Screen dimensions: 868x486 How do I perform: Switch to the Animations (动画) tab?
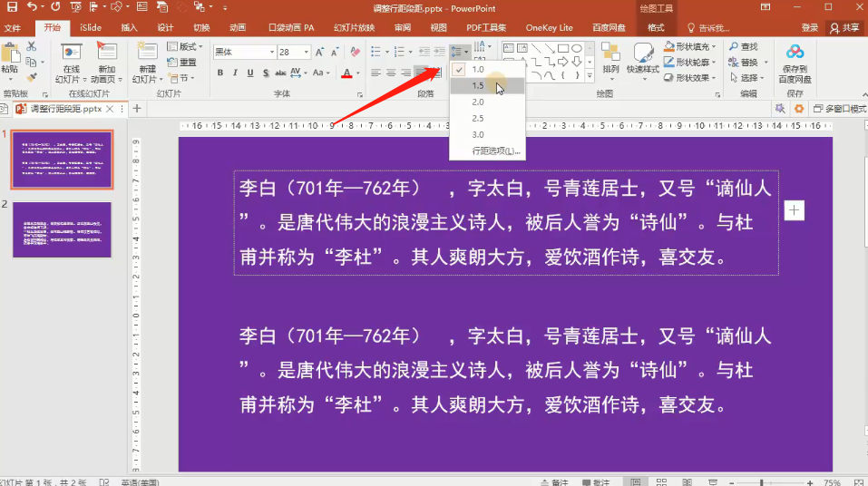[238, 28]
